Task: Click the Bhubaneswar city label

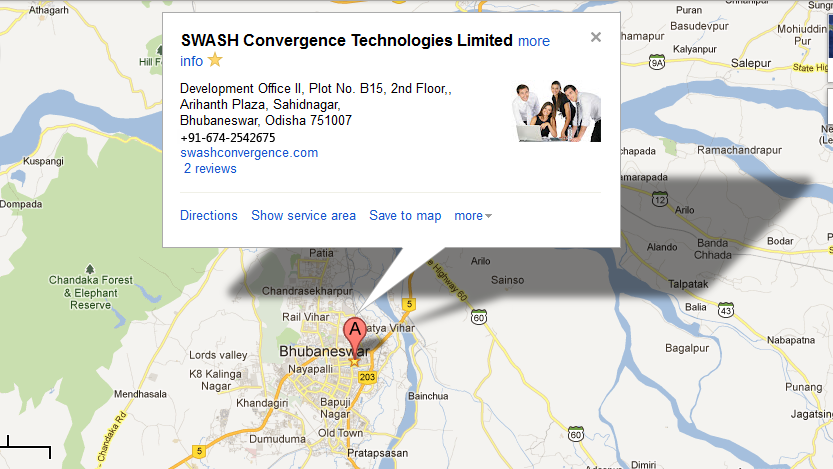Action: 324,351
